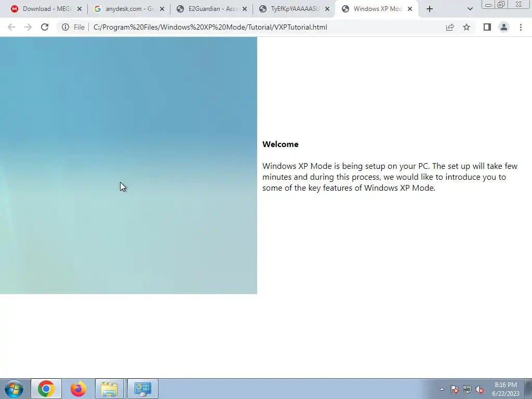
Task: Show hidden tray icons arrow
Action: (442, 389)
